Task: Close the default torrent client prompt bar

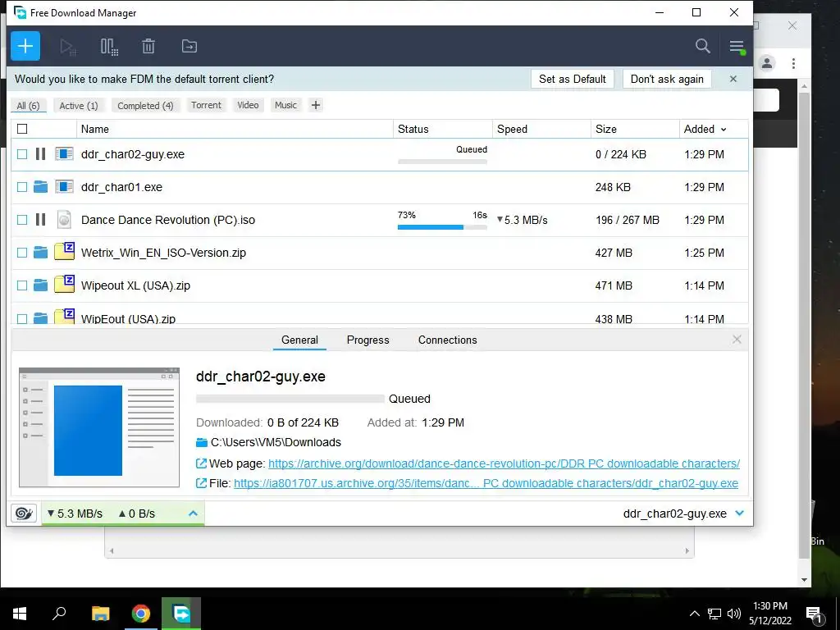Action: point(733,79)
